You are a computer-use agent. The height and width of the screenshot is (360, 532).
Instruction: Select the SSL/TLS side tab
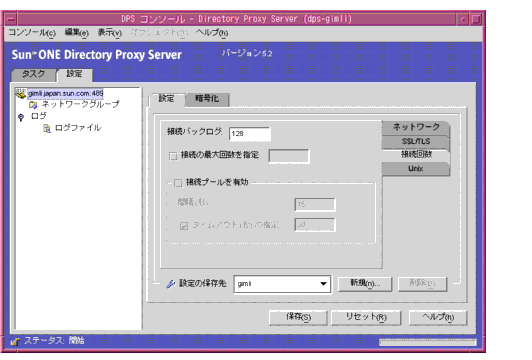coord(416,142)
